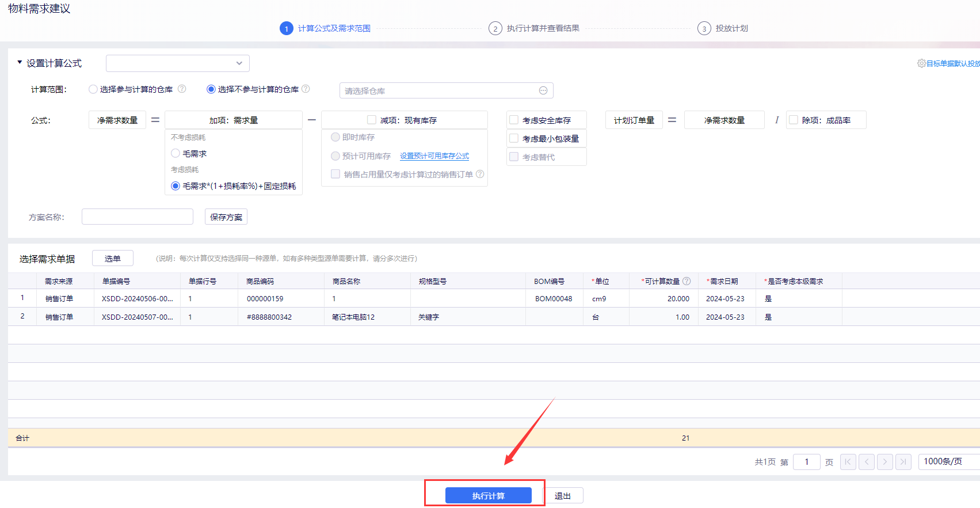
Task: Go to previous page of table
Action: 867,462
